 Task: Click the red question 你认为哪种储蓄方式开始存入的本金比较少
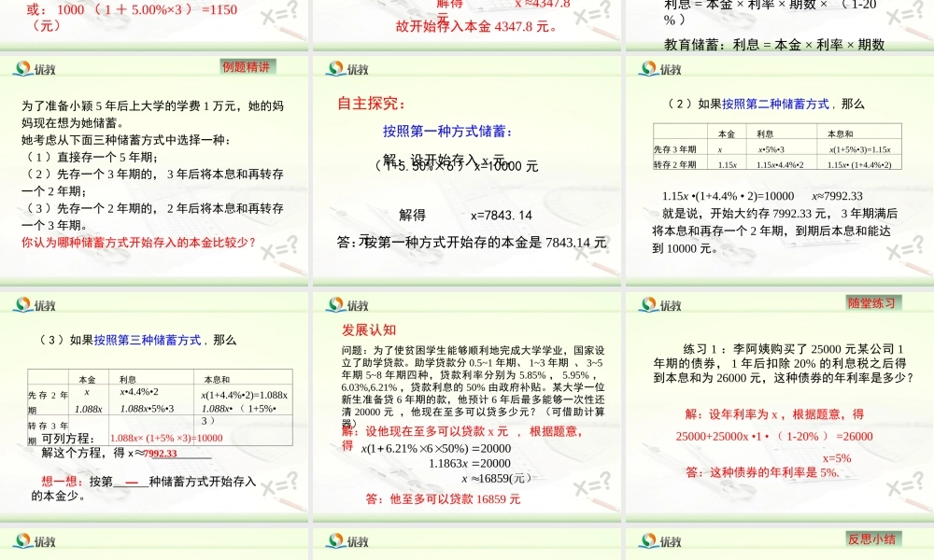point(140,242)
